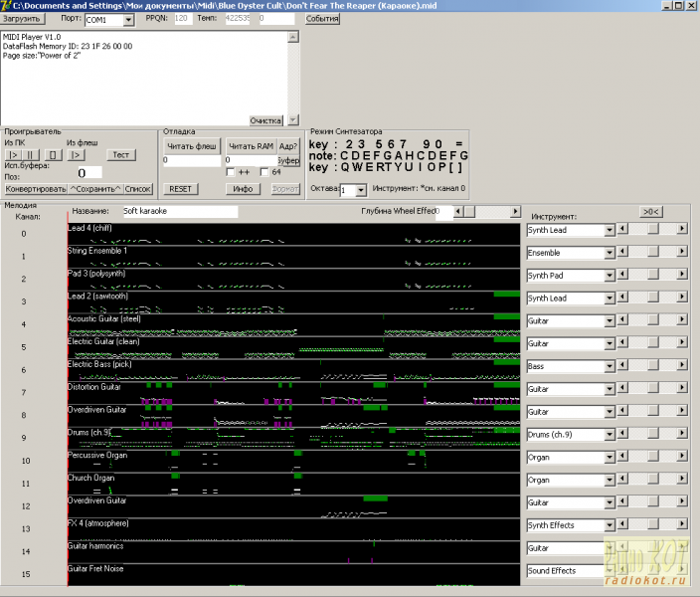700x597 pixels.
Task: Click the Читать RAM button
Action: click(251, 146)
